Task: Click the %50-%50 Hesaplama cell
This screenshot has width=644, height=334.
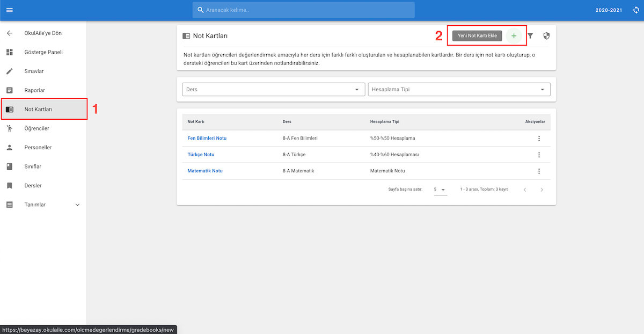Action: (x=393, y=139)
